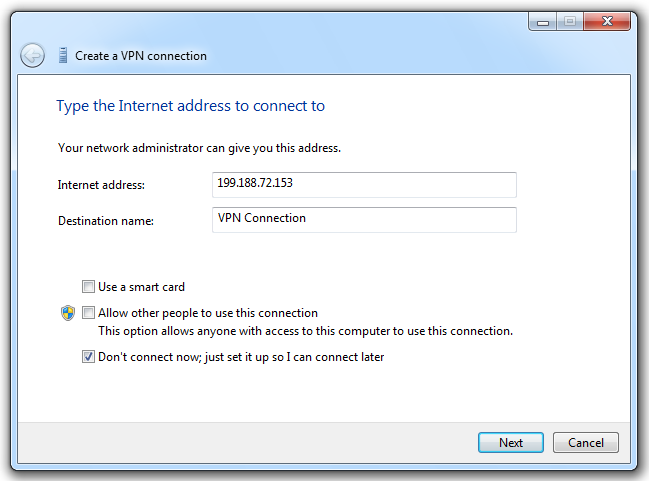Click the 'Type the Internet address' heading

point(190,106)
